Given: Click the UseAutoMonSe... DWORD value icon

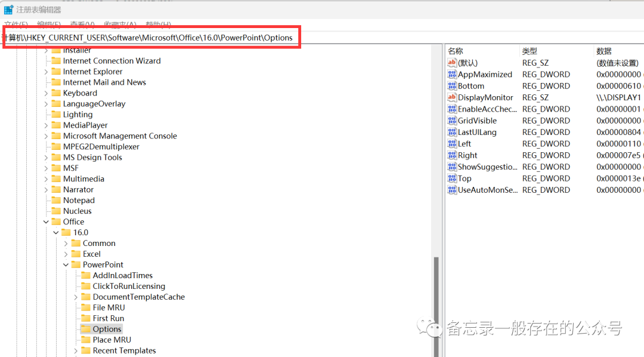Looking at the screenshot, I should click(452, 190).
